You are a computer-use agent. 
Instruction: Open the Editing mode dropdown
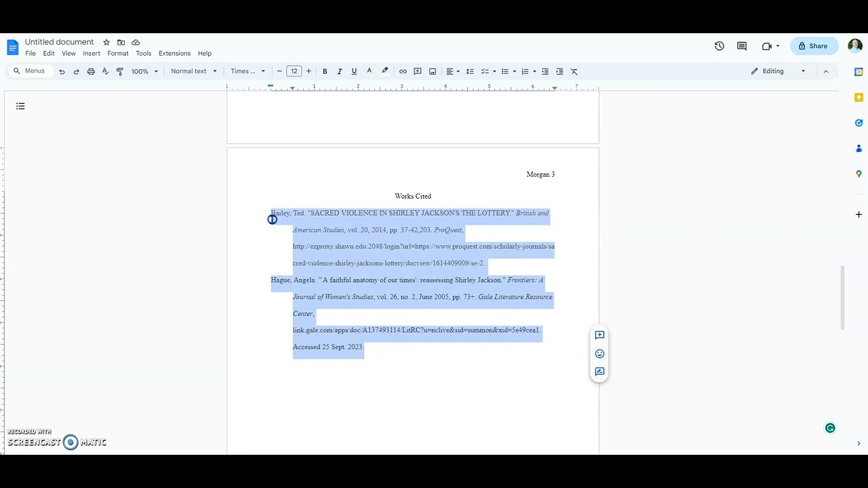click(x=778, y=71)
